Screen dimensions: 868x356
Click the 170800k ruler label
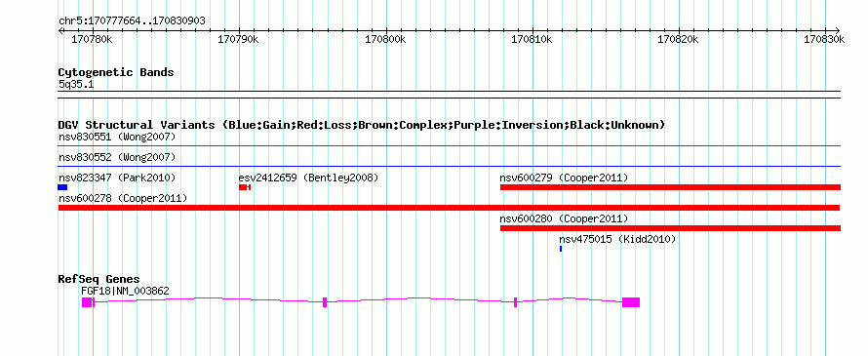pyautogui.click(x=385, y=39)
